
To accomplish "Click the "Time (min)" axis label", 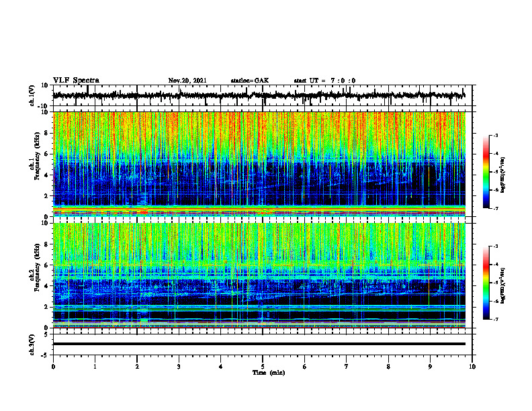I will (269, 373).
